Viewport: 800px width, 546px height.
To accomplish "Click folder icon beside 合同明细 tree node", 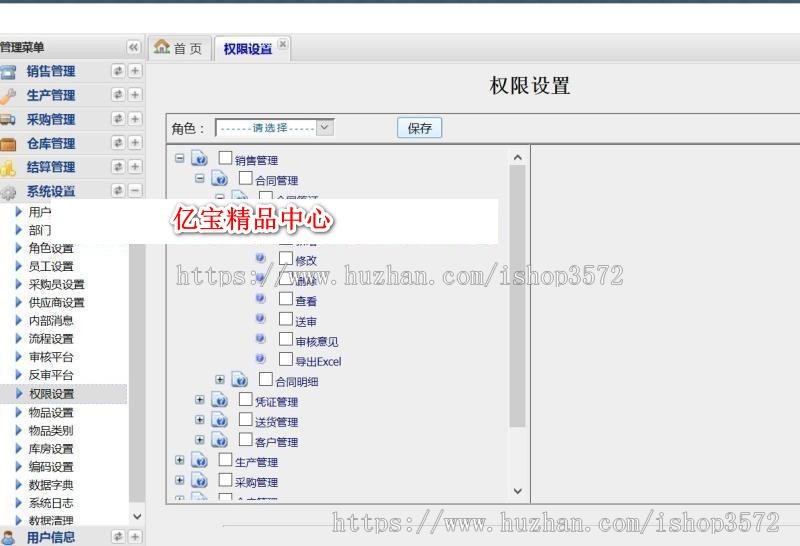I will pyautogui.click(x=239, y=380).
